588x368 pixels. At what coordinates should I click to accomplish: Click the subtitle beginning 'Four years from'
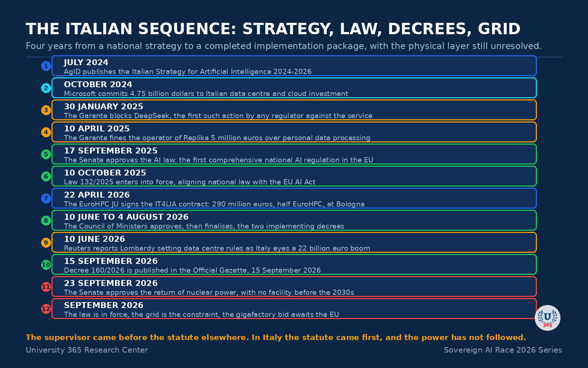tap(284, 46)
